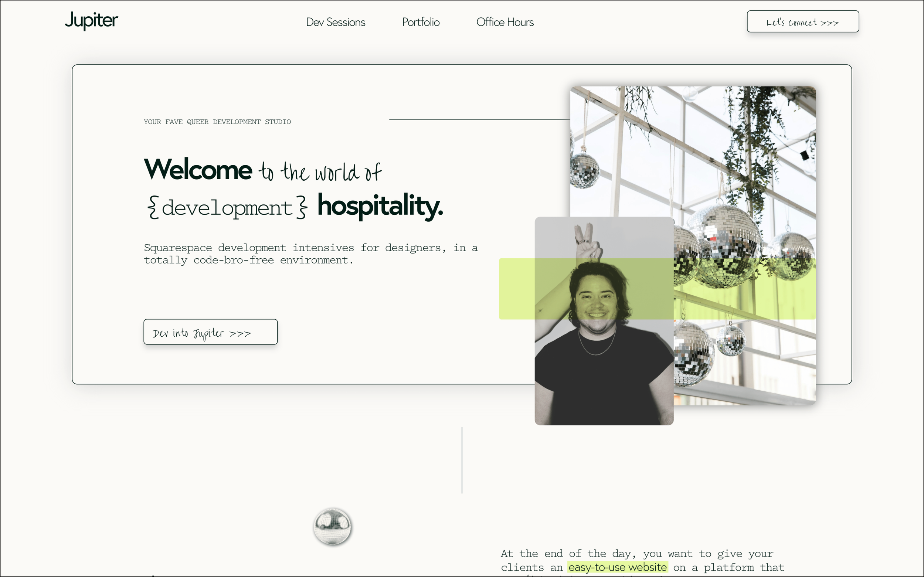Open the Office Hours nav link
The width and height of the screenshot is (924, 578).
coord(505,22)
